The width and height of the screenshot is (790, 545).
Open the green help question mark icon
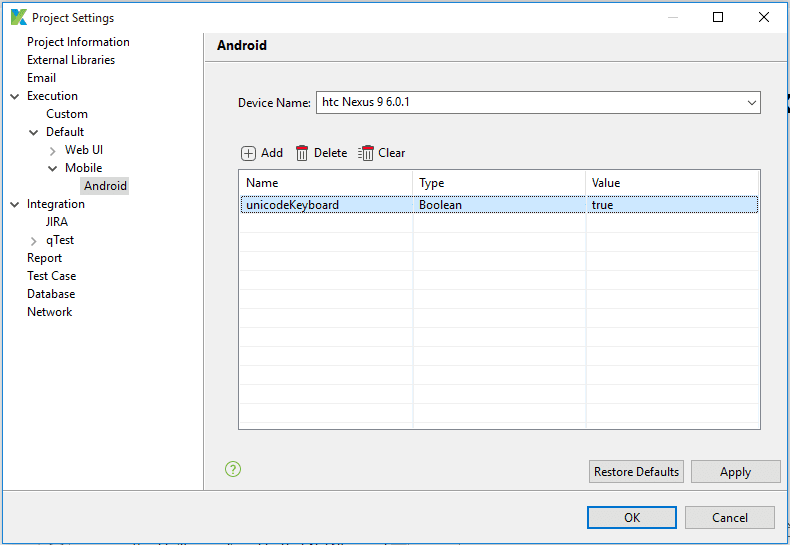click(x=233, y=469)
